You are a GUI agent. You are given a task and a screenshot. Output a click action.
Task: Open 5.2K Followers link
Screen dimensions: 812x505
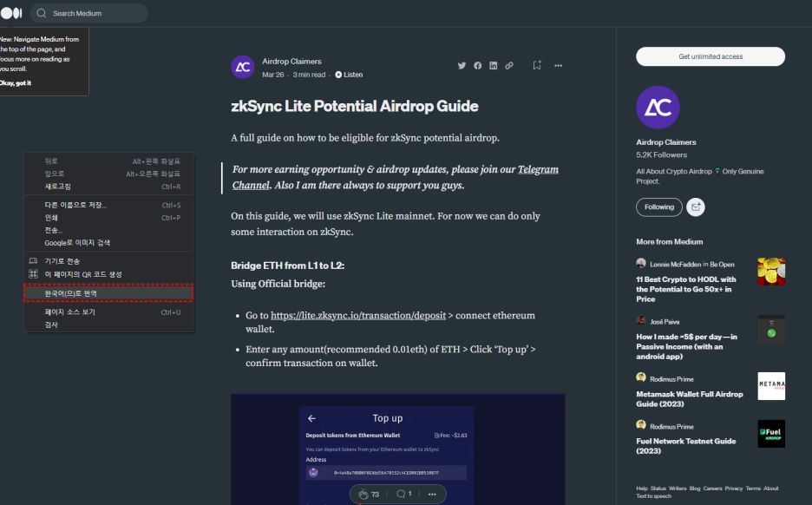tap(661, 154)
